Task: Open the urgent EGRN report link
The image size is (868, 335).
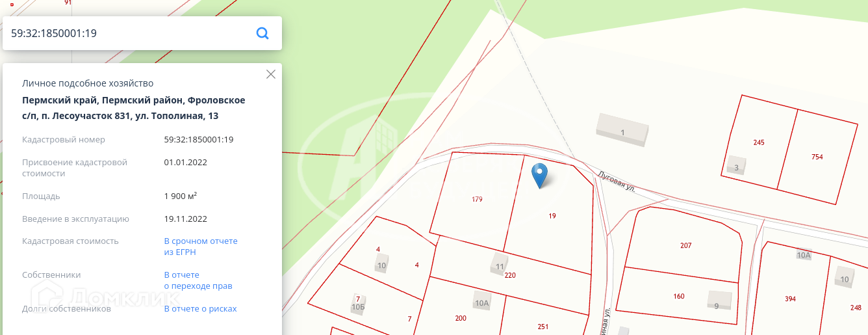Action: point(201,247)
